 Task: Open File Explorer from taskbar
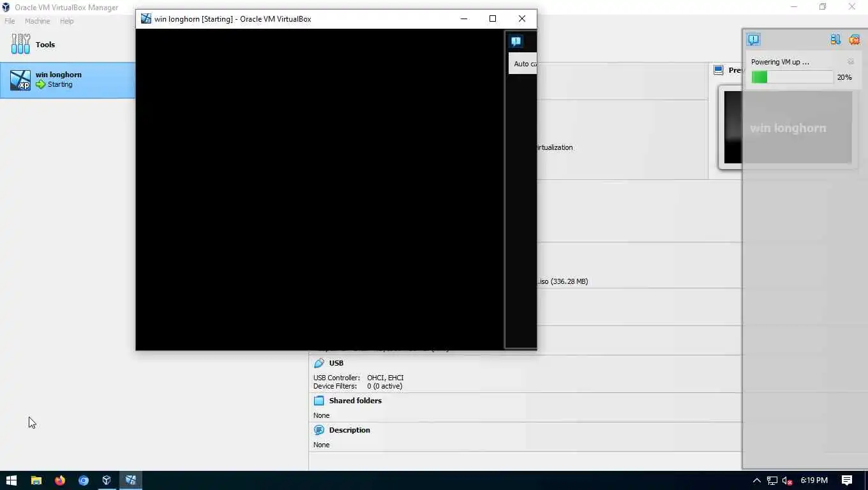click(36, 480)
